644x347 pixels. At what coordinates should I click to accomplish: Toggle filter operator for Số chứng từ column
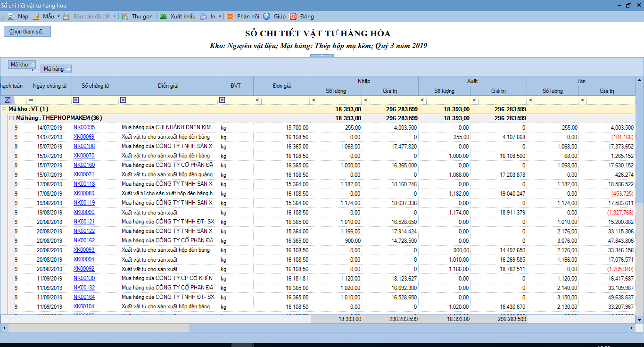[76, 100]
